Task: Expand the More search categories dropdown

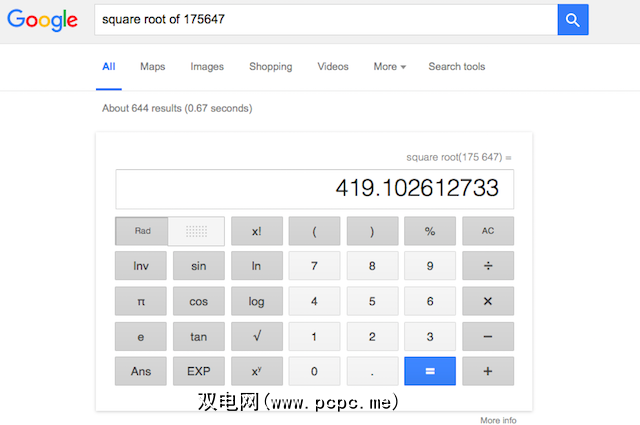Action: (389, 67)
